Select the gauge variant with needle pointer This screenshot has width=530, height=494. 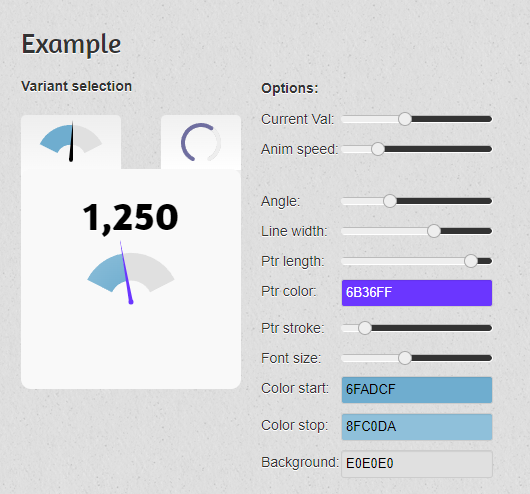71,142
